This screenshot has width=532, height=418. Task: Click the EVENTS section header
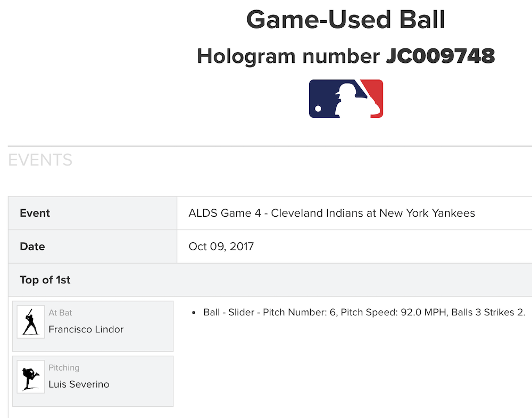click(x=40, y=160)
